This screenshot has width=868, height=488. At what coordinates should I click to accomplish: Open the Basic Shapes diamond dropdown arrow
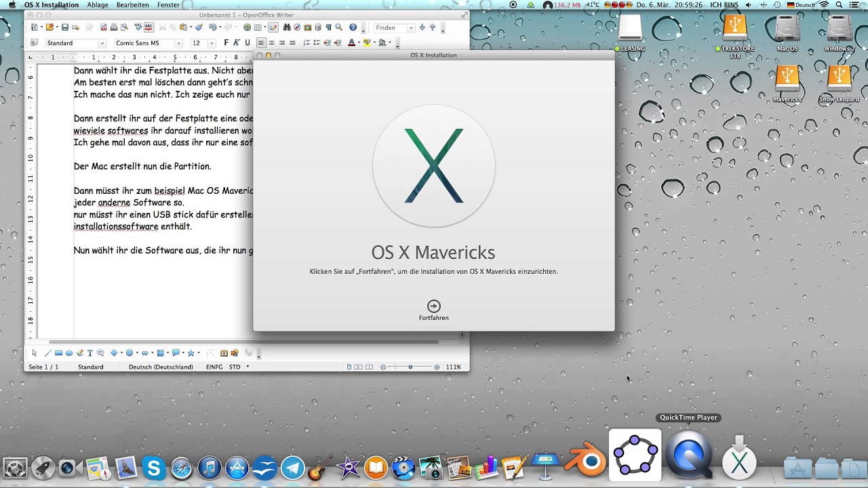click(121, 353)
